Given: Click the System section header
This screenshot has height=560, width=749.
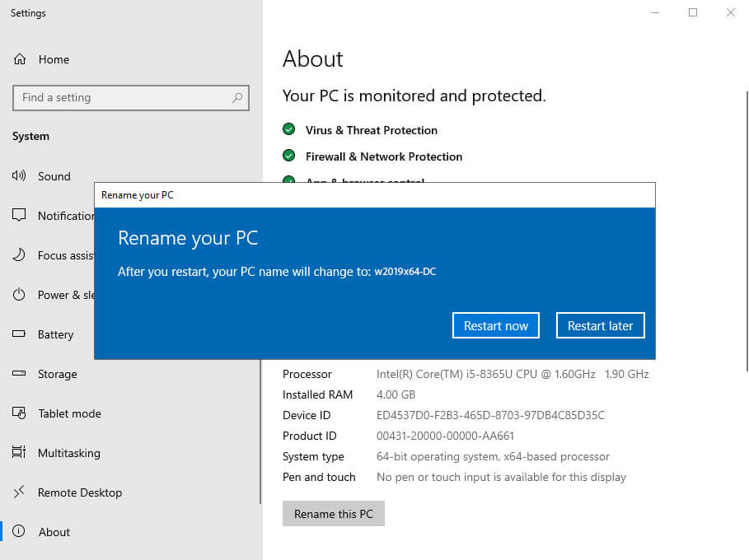Looking at the screenshot, I should pos(31,137).
